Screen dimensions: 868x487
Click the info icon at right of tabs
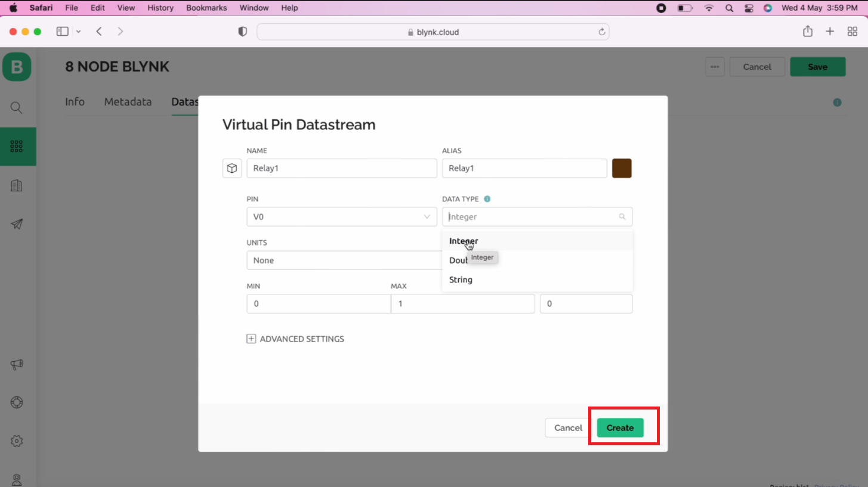point(837,103)
